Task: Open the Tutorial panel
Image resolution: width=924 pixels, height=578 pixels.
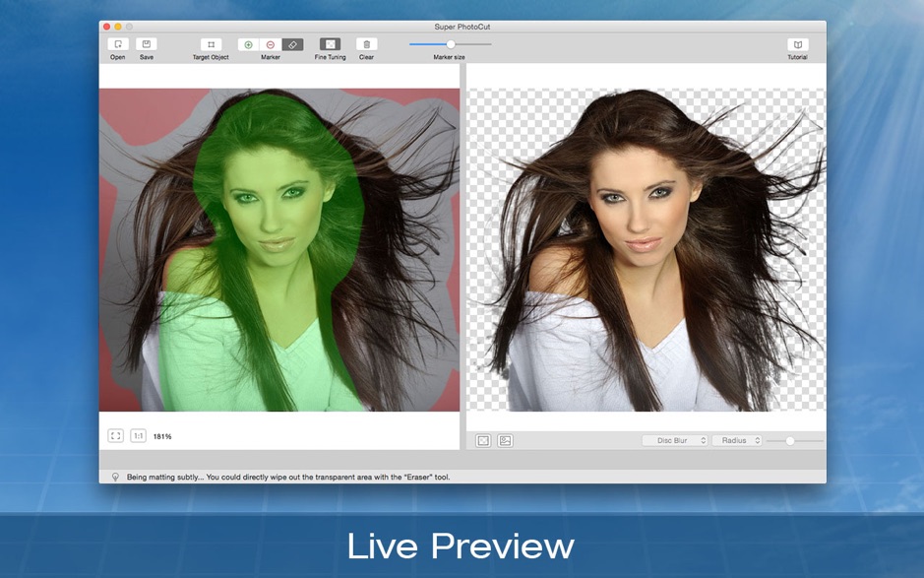Action: pos(798,44)
